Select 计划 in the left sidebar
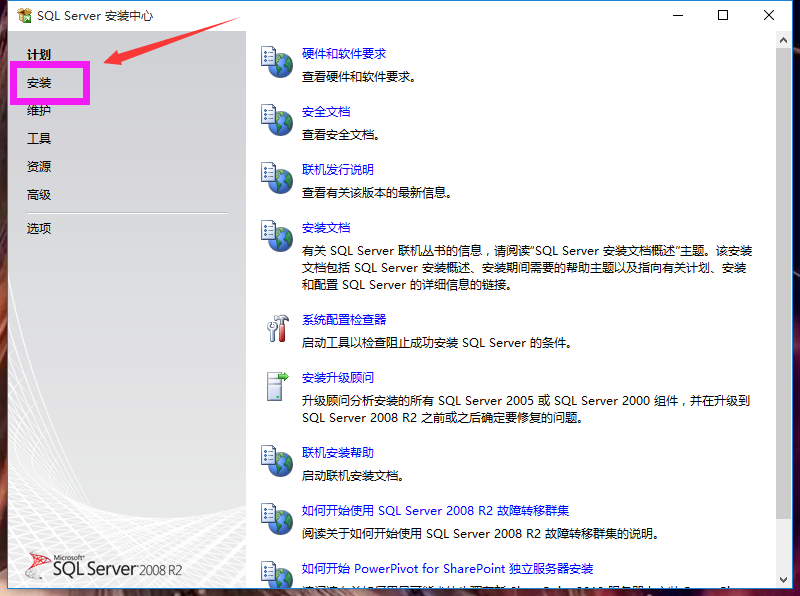 coord(39,55)
